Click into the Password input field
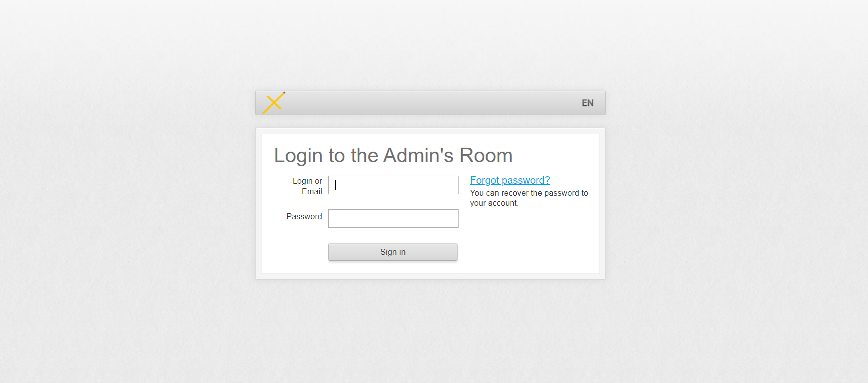 [393, 218]
